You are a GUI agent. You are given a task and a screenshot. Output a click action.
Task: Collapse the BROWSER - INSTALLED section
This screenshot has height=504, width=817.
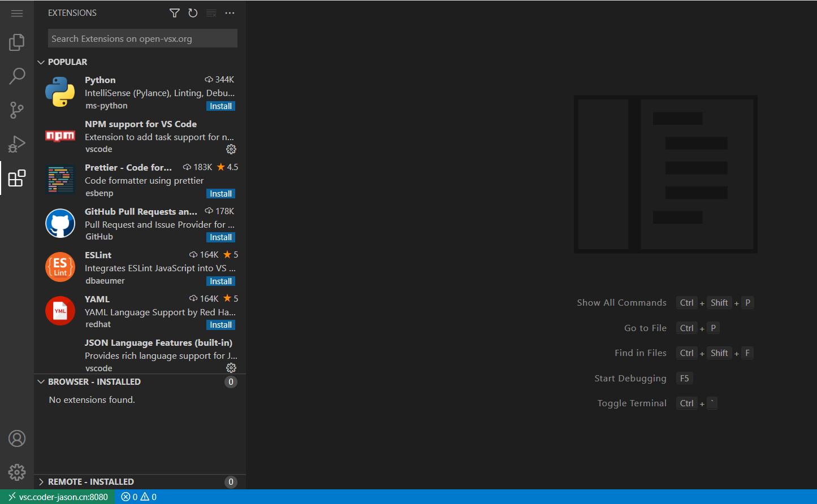41,382
